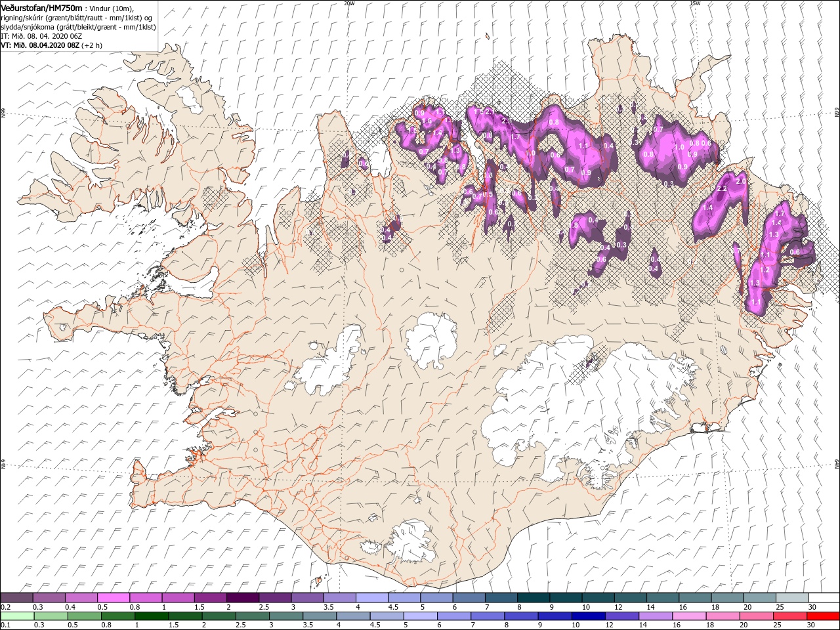
Task: Pick the 12 swatch in upper snow legend
Action: [630, 598]
